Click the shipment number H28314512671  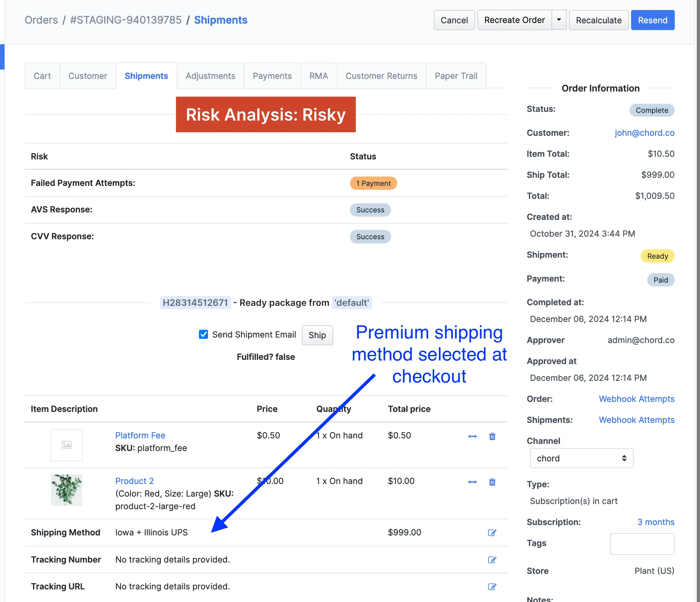click(x=195, y=303)
